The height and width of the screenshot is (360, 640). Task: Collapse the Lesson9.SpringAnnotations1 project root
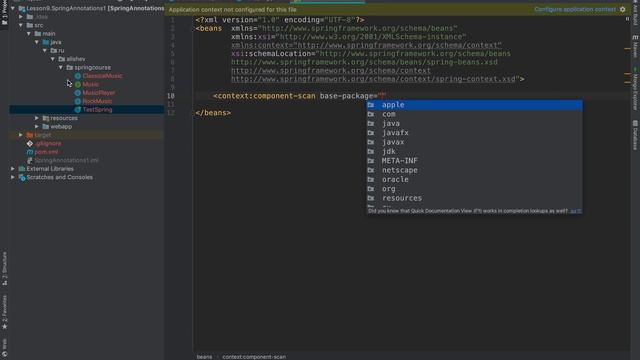coord(13,8)
